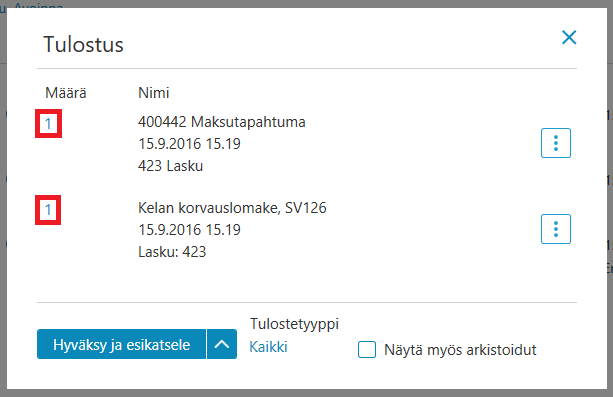Click the 423 Lasku text line
Image resolution: width=613 pixels, height=397 pixels.
(170, 166)
